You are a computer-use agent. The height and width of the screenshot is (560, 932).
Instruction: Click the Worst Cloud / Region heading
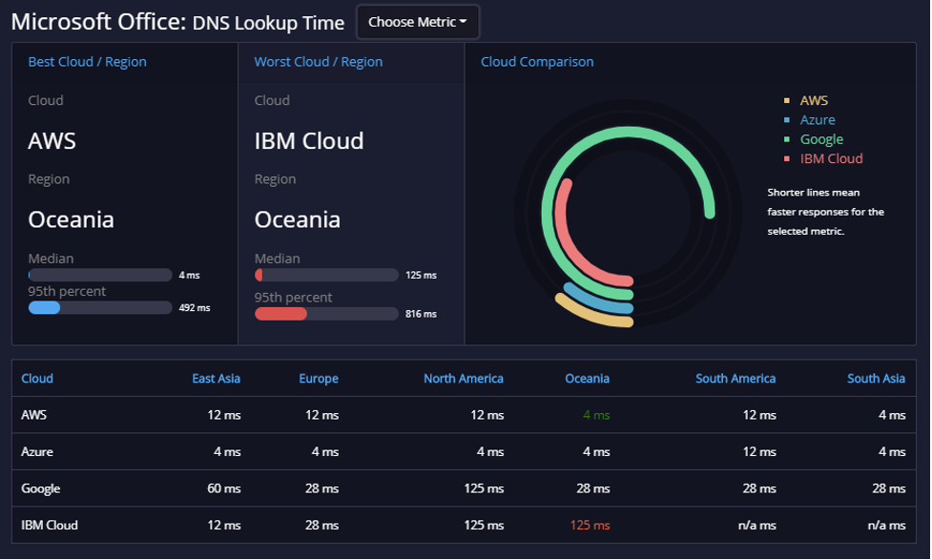click(318, 62)
